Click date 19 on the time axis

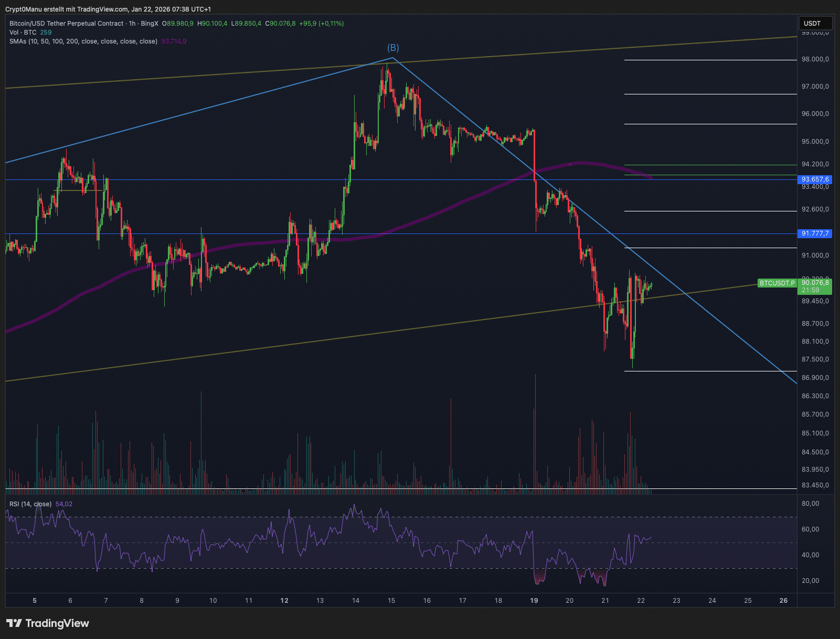point(535,601)
